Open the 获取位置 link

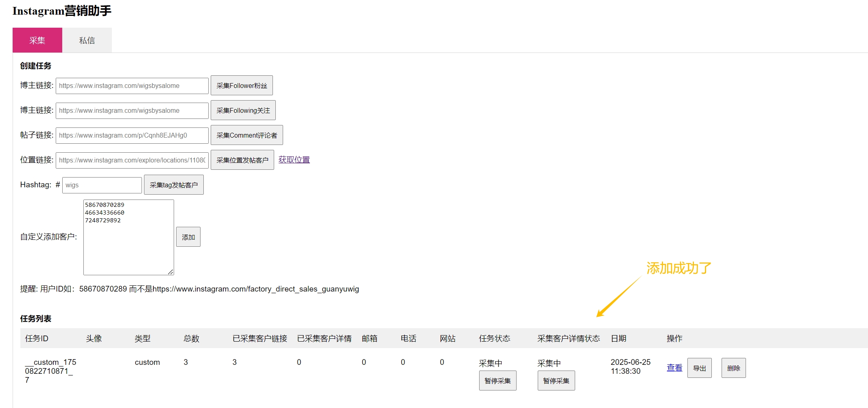tap(294, 160)
